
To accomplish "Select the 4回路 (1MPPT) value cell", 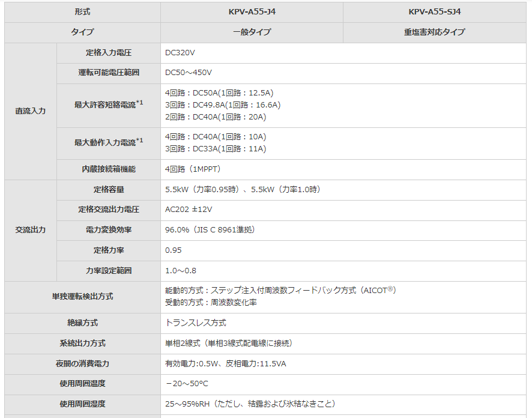I will click(x=192, y=169).
